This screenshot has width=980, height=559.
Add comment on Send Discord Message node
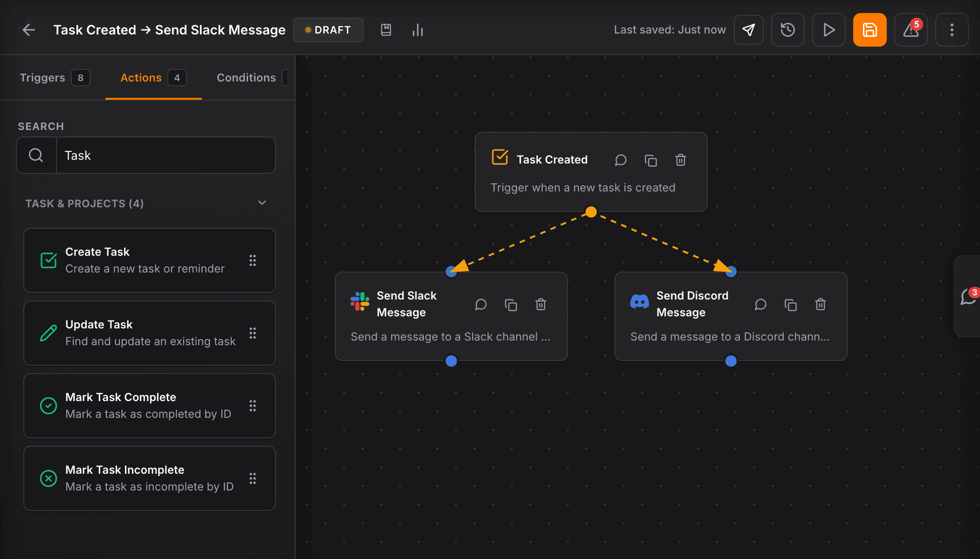coord(760,305)
